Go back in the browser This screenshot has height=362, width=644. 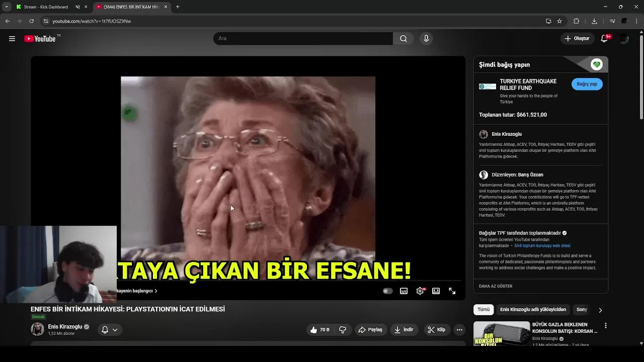tap(8, 21)
